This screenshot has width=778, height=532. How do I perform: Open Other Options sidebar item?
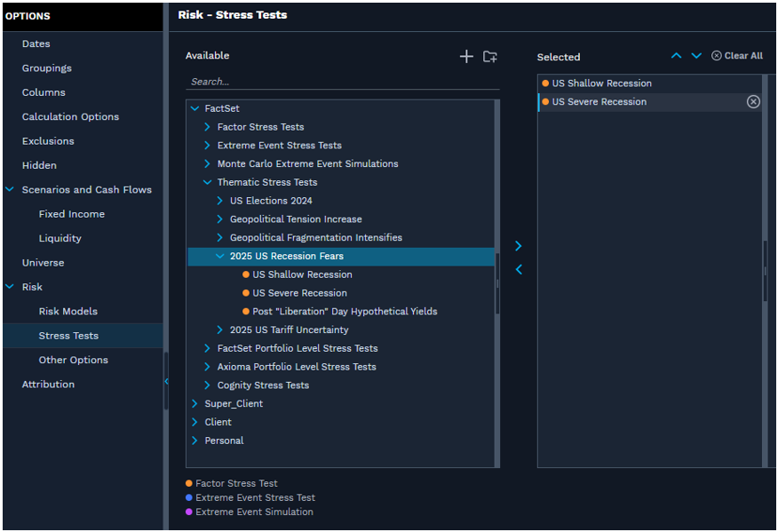73,360
